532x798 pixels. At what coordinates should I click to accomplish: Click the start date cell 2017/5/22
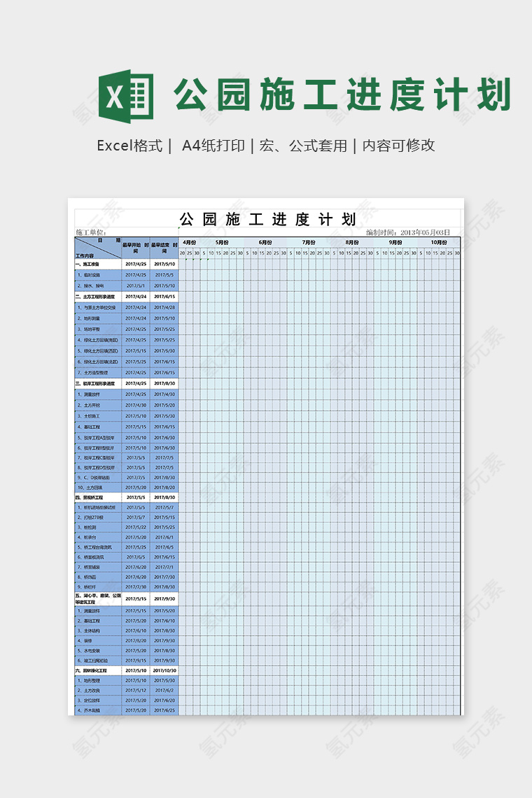pyautogui.click(x=135, y=527)
